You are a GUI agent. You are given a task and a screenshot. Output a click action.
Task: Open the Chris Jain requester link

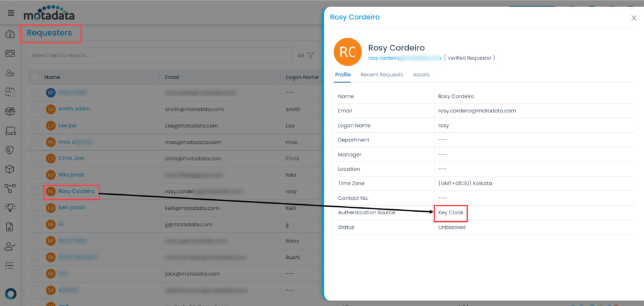tap(71, 158)
